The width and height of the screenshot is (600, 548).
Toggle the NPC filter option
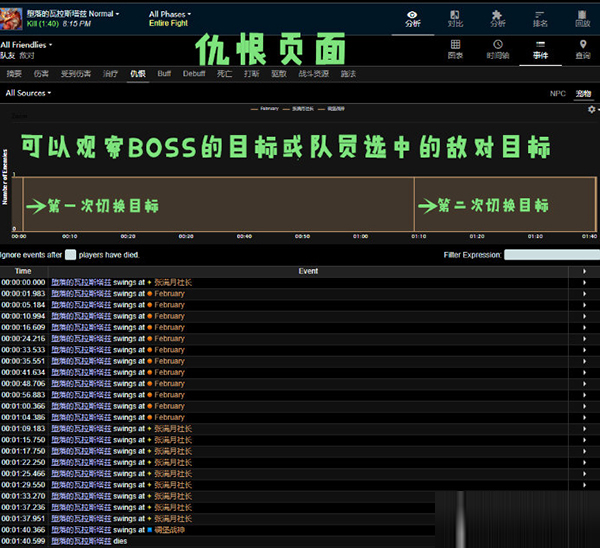[x=557, y=93]
